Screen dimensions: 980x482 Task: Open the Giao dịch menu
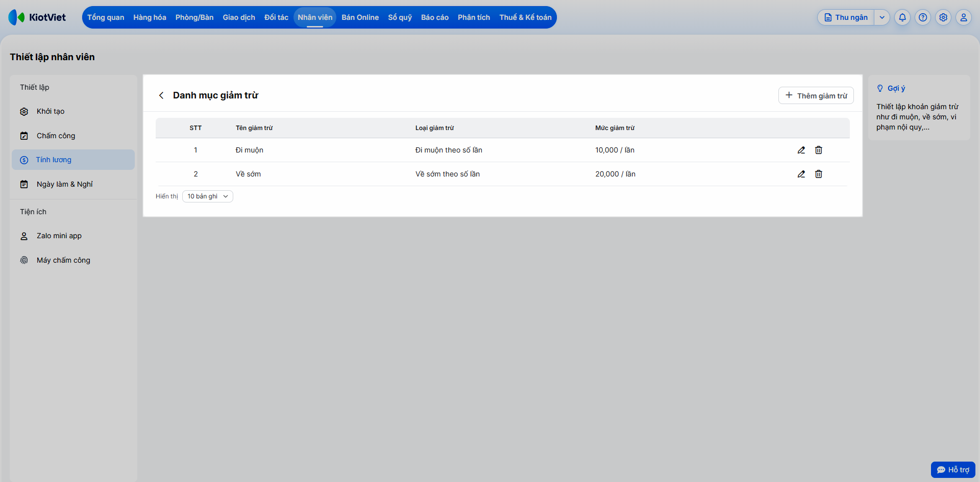click(239, 17)
